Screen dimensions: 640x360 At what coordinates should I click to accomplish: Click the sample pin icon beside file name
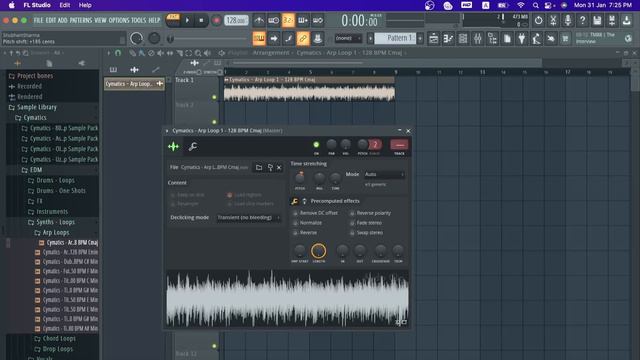pos(270,167)
